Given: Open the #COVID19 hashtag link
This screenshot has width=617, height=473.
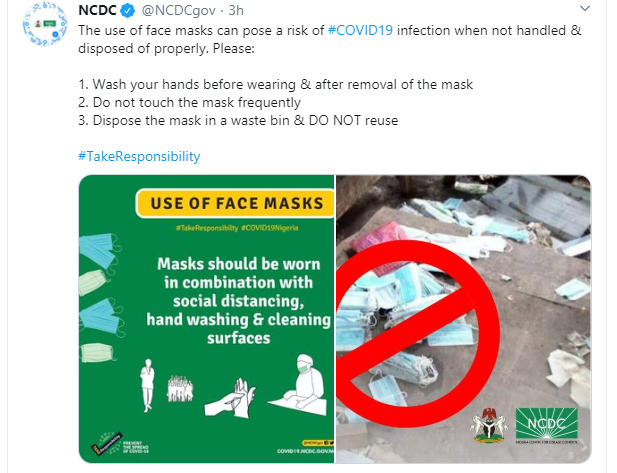Looking at the screenshot, I should click(x=360, y=30).
